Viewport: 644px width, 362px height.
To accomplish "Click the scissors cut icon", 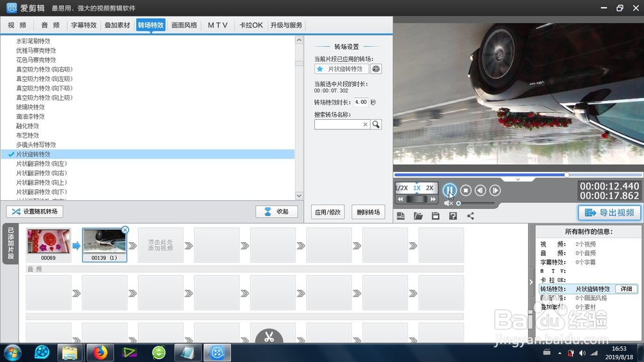I will [x=269, y=336].
